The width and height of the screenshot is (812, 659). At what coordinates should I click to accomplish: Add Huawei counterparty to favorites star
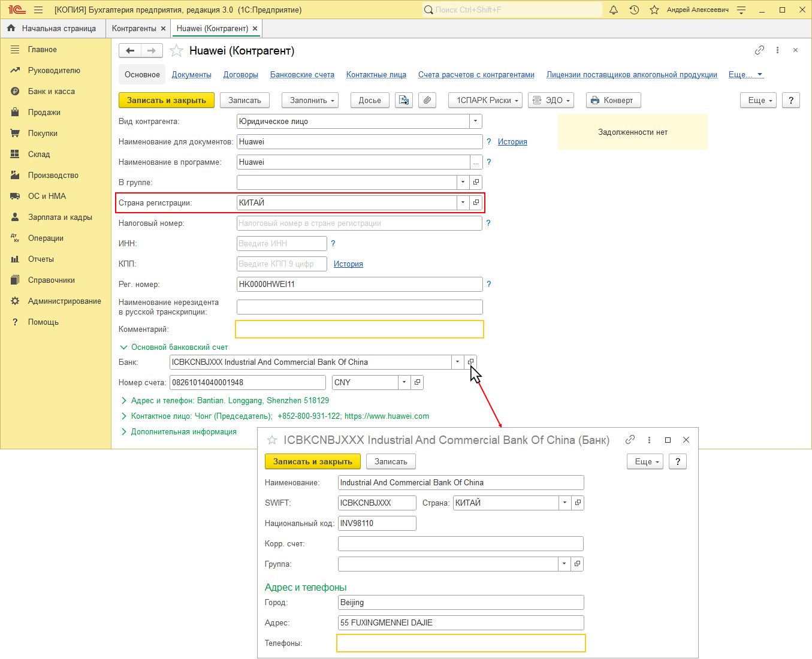(x=176, y=51)
